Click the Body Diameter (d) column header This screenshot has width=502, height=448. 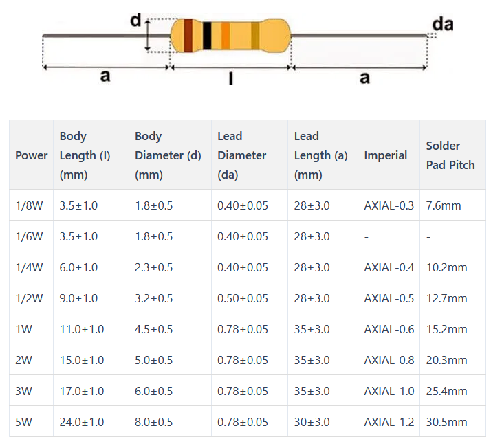(168, 155)
